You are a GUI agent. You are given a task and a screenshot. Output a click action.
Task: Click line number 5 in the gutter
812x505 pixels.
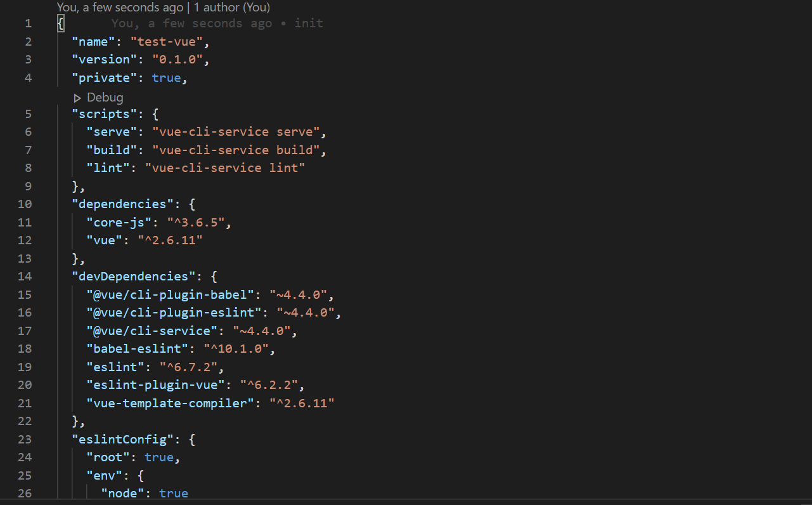coord(28,114)
